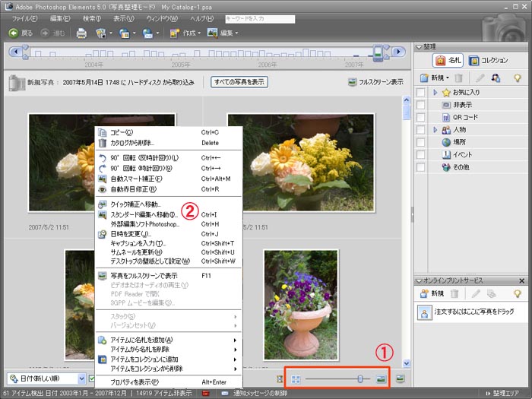532x399 pixels.
Task: Switch to the 名札 tab button
Action: 448,60
